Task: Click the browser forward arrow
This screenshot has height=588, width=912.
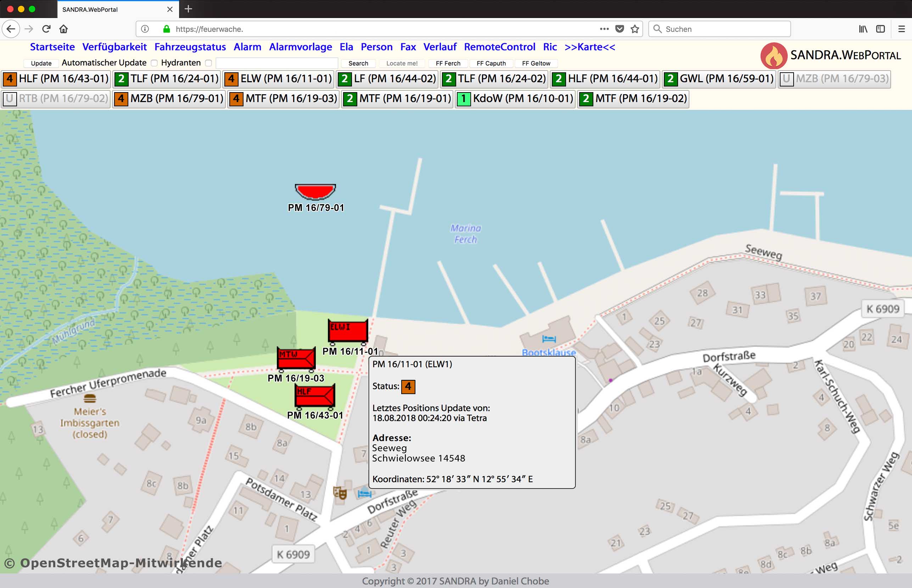Action: point(29,29)
